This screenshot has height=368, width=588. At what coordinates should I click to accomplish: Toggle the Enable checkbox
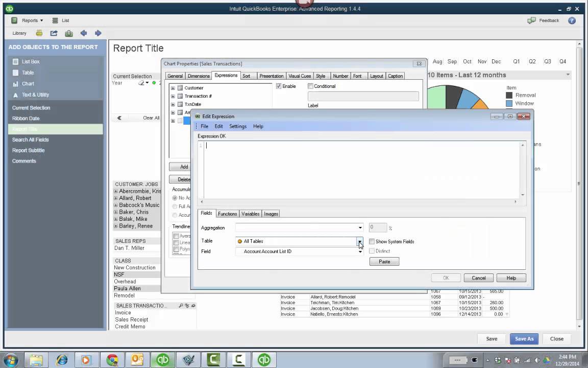click(x=279, y=86)
